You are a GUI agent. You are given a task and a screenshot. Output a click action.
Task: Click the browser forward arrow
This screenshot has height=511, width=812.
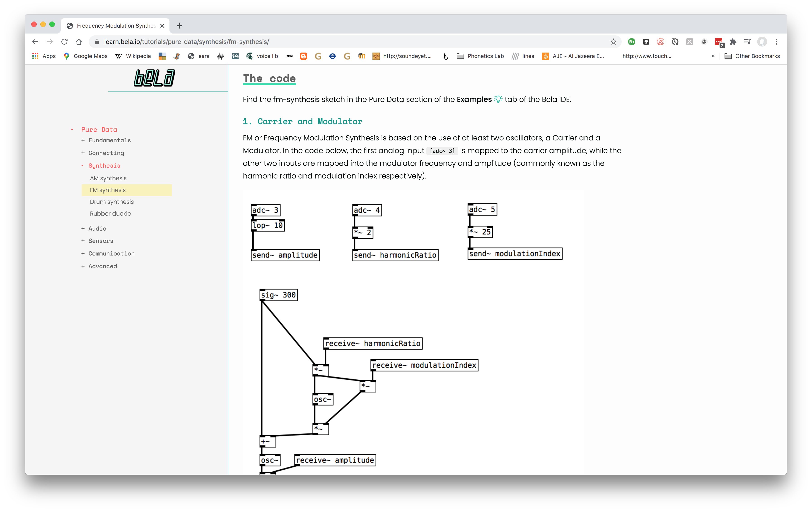tap(50, 41)
